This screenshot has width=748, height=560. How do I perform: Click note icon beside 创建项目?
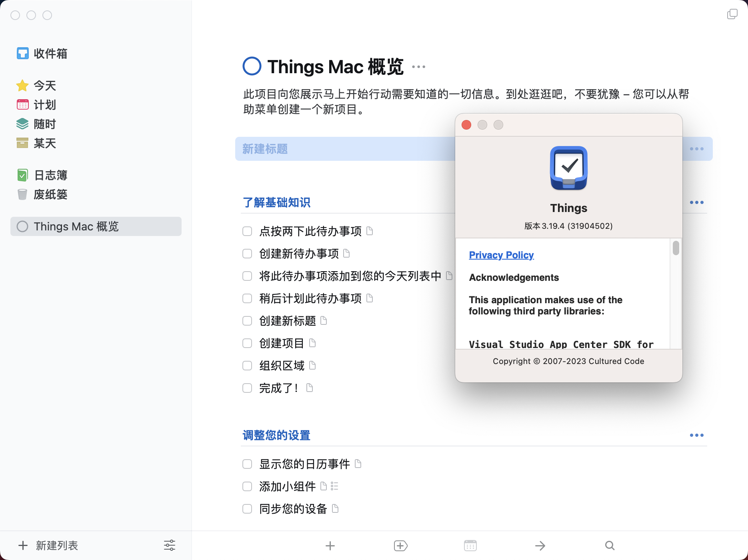313,343
